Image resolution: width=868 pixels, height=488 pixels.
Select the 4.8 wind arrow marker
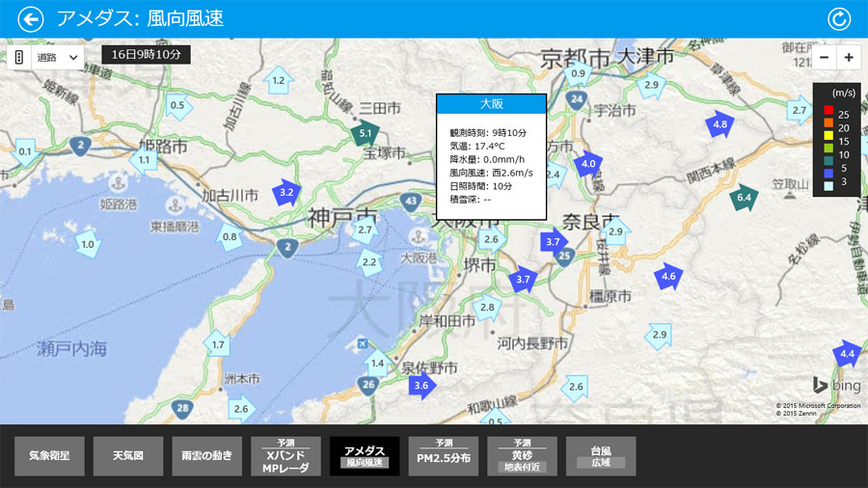(x=720, y=124)
